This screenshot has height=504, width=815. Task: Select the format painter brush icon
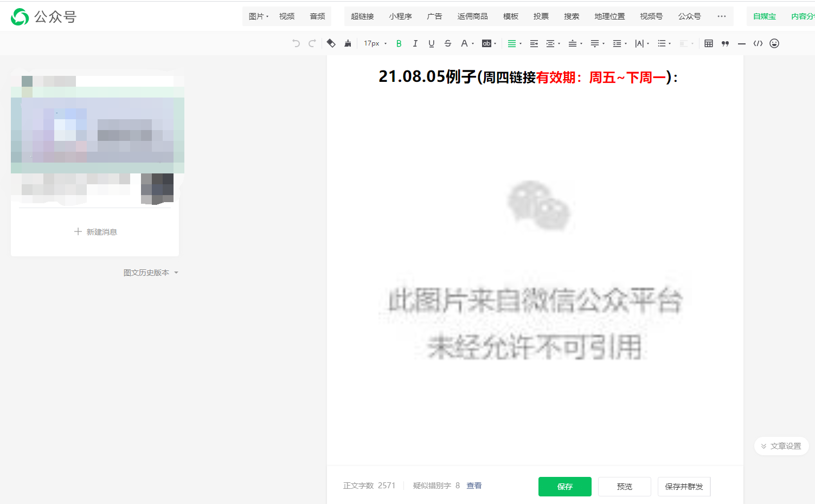coord(348,43)
